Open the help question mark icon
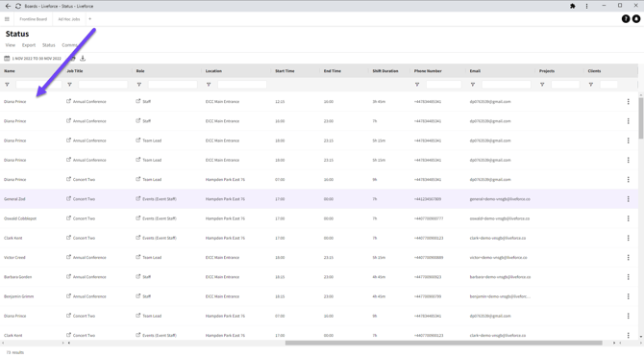Viewport: 644px width, 358px height. point(626,19)
